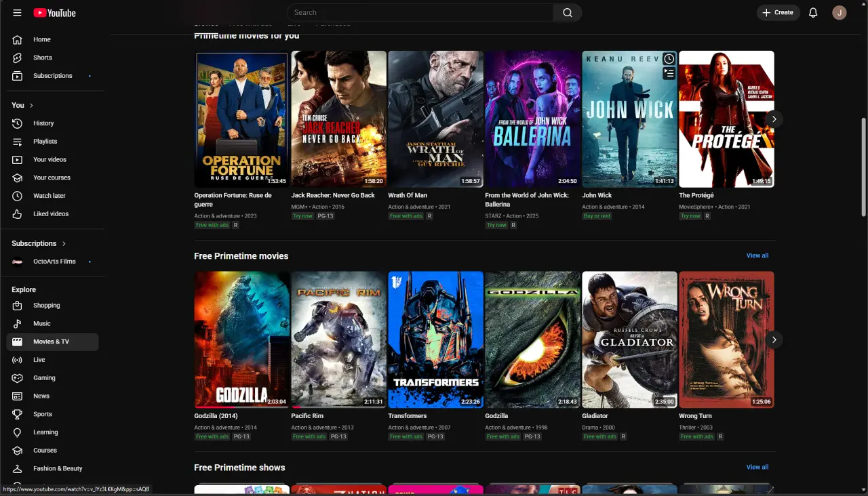The width and height of the screenshot is (868, 496).
Task: Click the page vertical scrollbar
Action: [x=863, y=167]
